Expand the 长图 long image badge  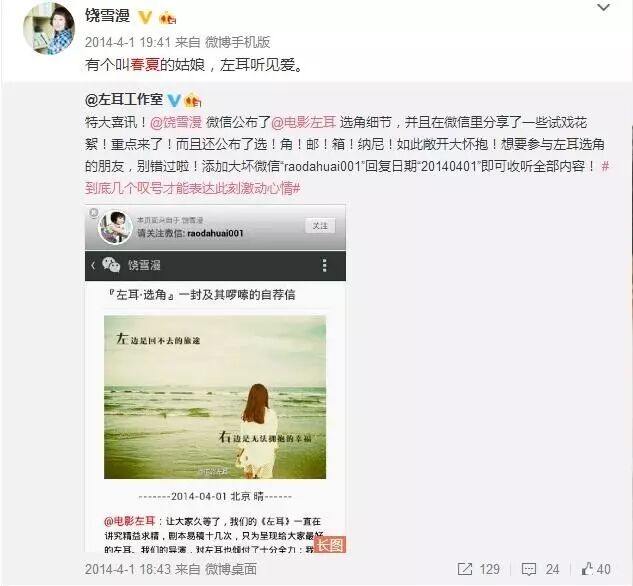pyautogui.click(x=330, y=545)
